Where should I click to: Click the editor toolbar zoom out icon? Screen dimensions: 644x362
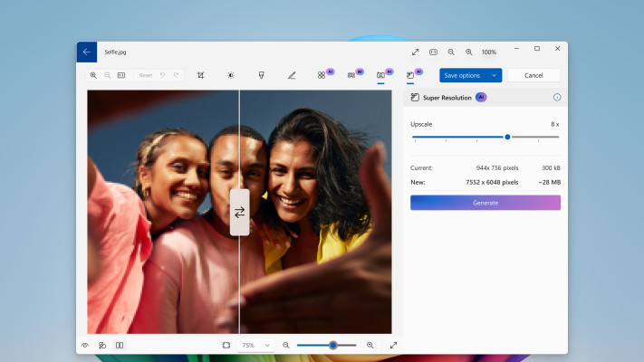click(x=108, y=75)
